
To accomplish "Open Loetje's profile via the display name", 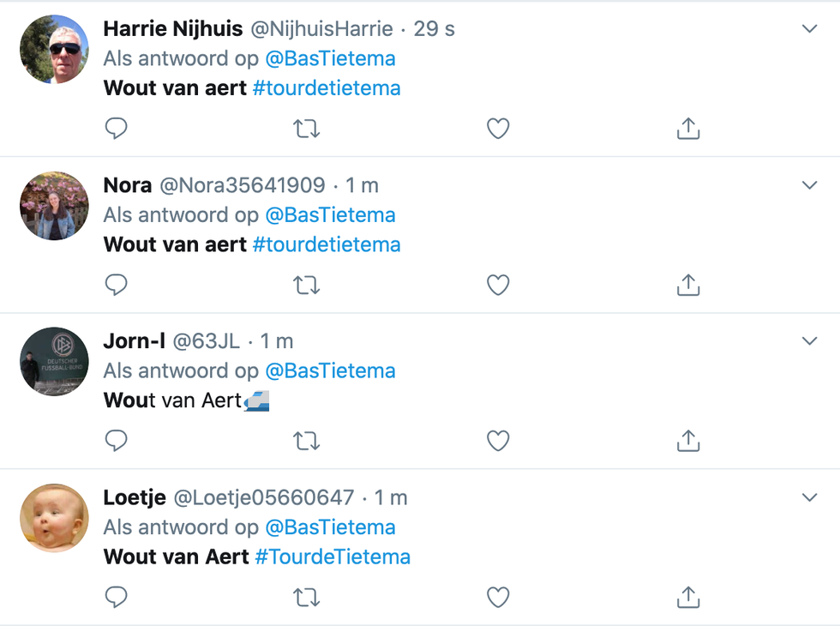I will (135, 498).
